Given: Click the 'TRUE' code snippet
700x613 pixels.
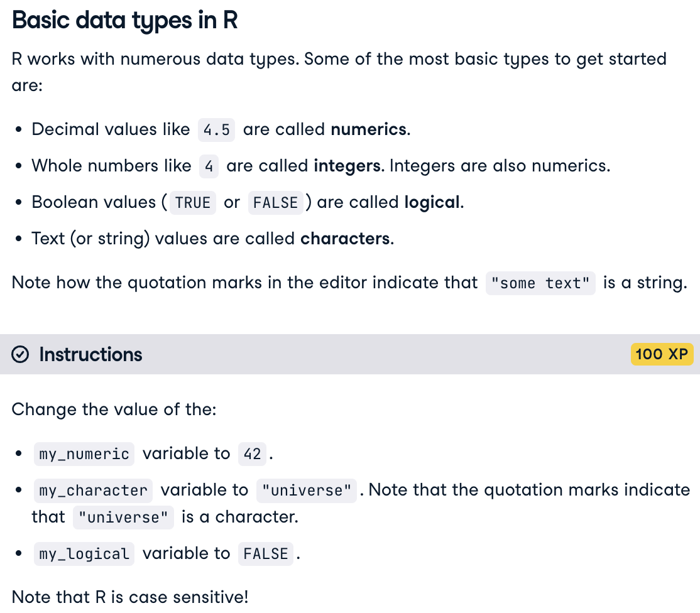Looking at the screenshot, I should click(192, 203).
